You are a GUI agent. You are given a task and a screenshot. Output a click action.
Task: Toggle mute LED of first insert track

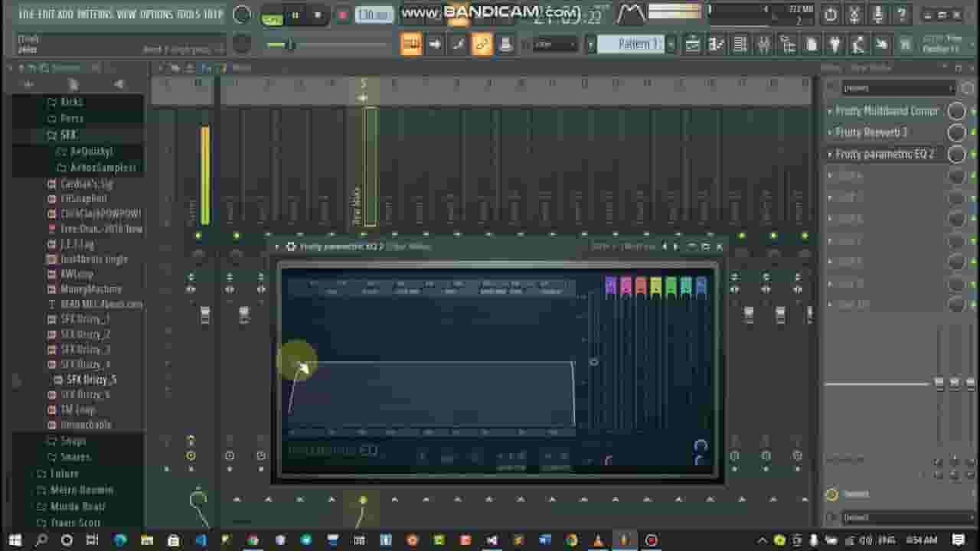(x=236, y=236)
